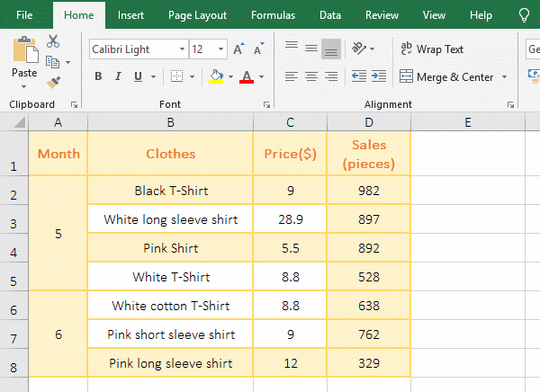
Task: Click the Cut scissors icon
Action: pos(53,41)
